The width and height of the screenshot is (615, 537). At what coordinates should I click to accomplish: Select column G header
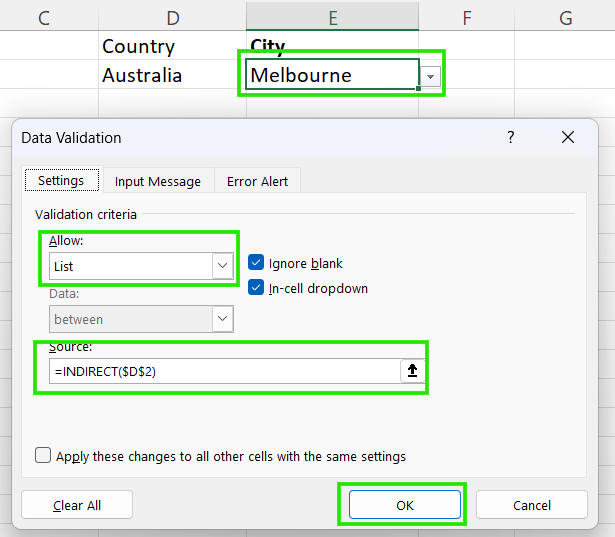pos(565,17)
